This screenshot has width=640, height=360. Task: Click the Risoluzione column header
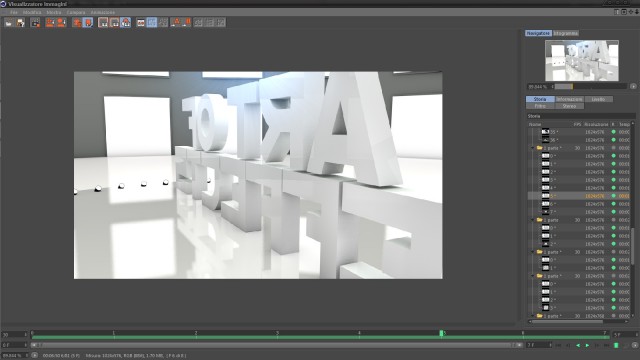pyautogui.click(x=596, y=124)
